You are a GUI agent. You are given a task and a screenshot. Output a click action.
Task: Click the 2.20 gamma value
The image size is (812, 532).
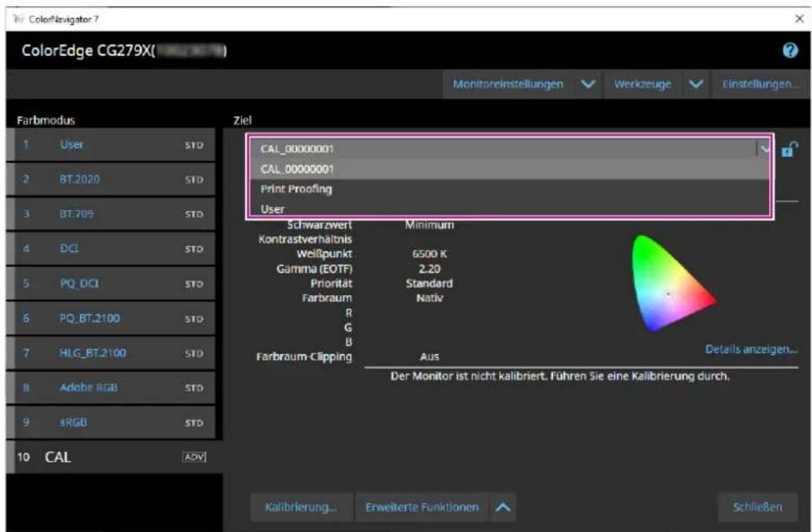(429, 269)
